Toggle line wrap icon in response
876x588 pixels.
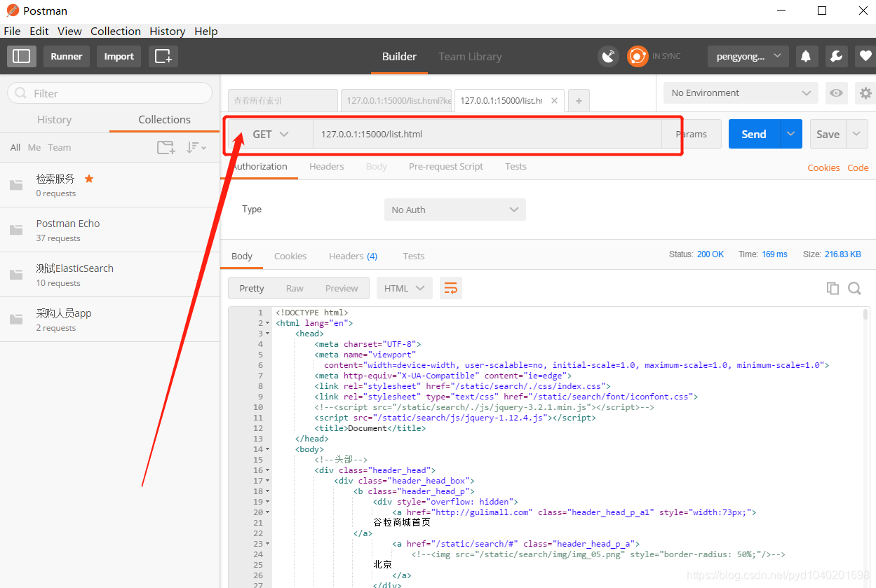[x=451, y=288]
